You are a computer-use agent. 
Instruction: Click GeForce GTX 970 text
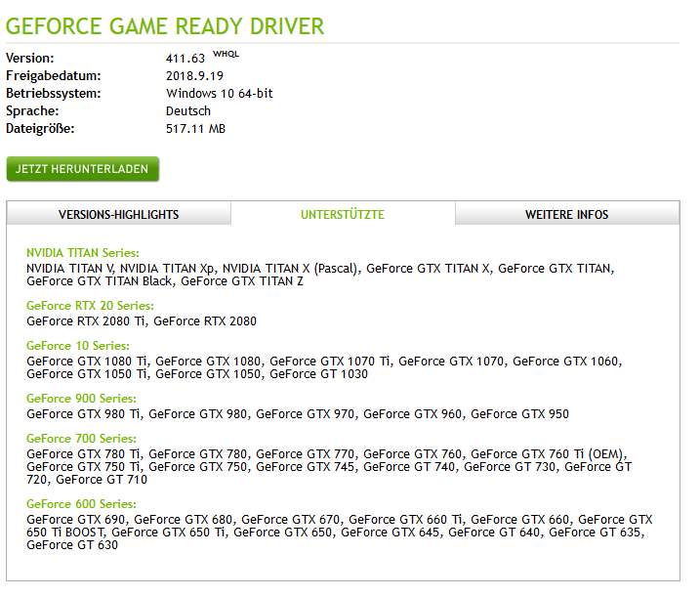pos(306,414)
